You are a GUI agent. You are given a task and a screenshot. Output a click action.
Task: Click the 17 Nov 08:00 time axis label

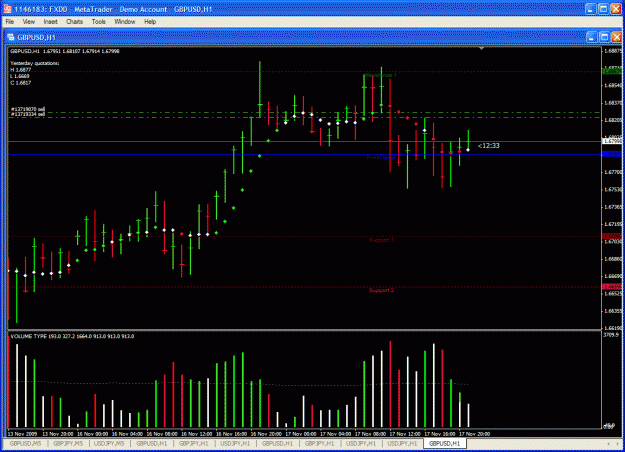click(370, 434)
